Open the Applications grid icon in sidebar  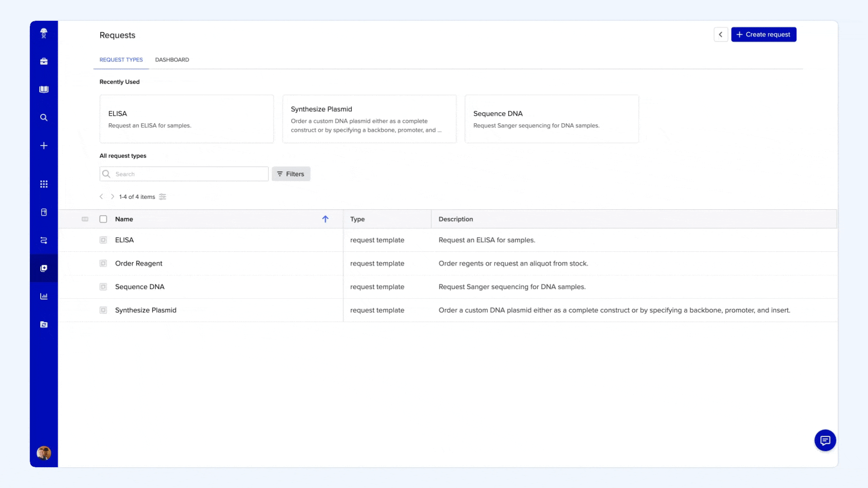(x=44, y=184)
